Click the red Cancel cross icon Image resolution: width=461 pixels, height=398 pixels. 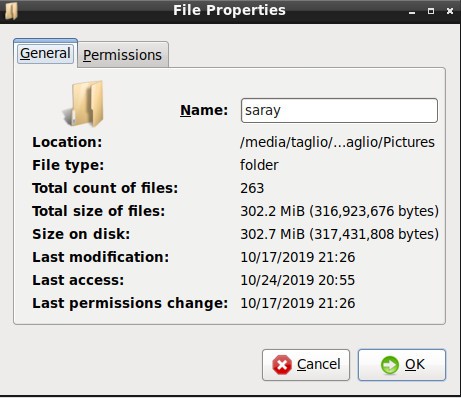click(282, 365)
